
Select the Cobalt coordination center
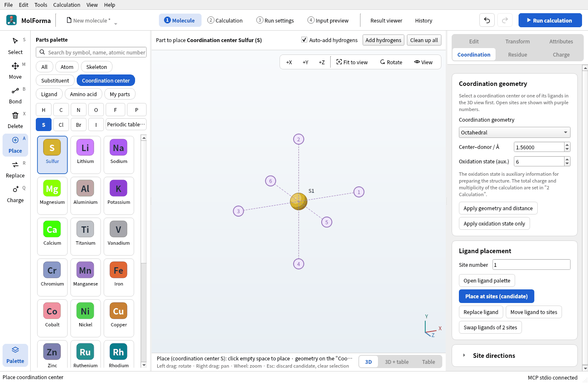(52, 318)
